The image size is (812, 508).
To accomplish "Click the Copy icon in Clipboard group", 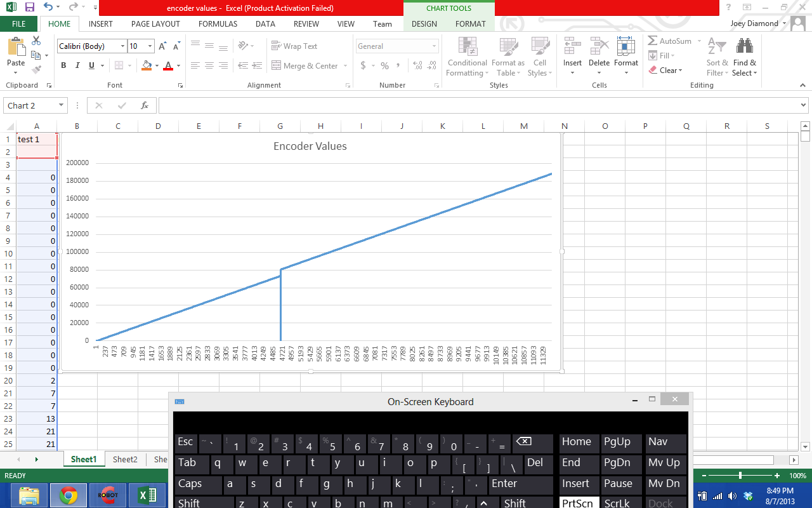I will tap(36, 55).
